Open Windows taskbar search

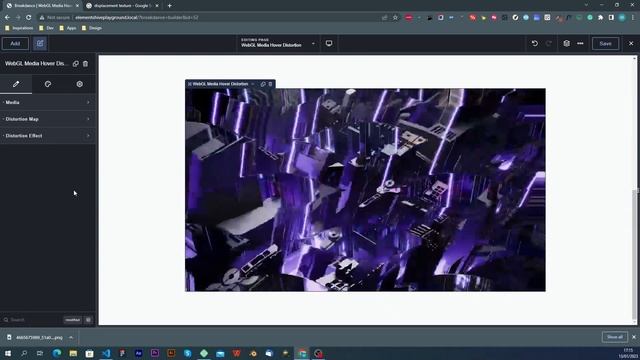pyautogui.click(x=24, y=353)
